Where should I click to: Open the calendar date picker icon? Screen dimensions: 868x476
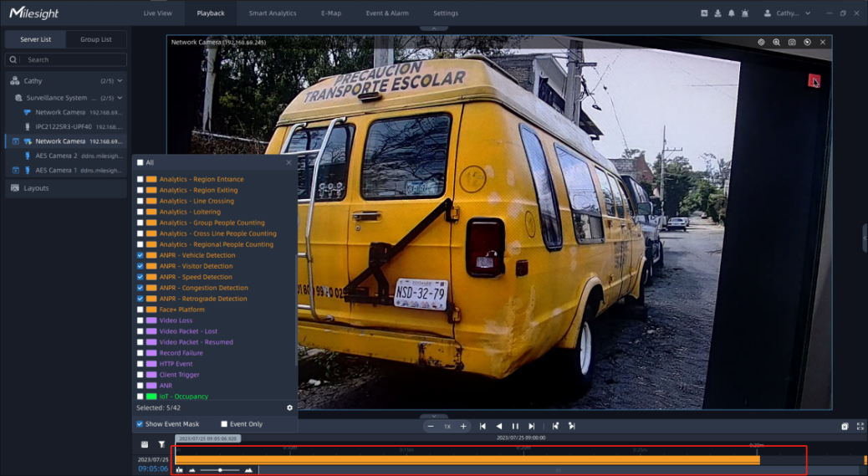145,444
